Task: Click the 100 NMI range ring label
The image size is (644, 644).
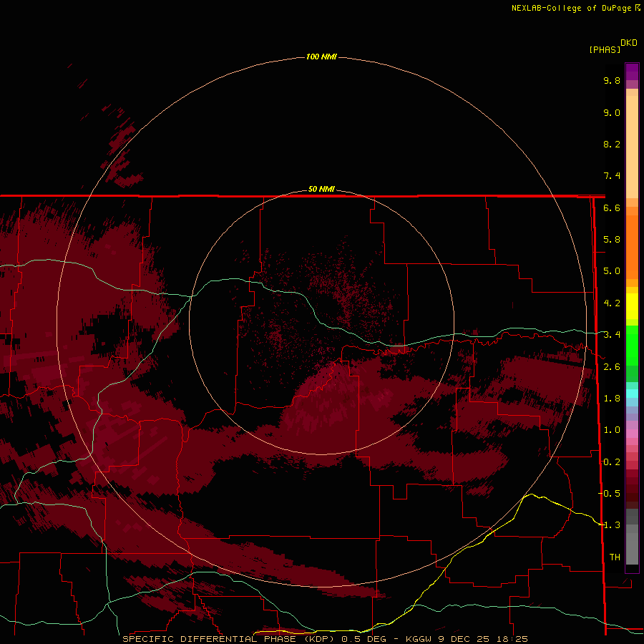Action: (x=321, y=57)
